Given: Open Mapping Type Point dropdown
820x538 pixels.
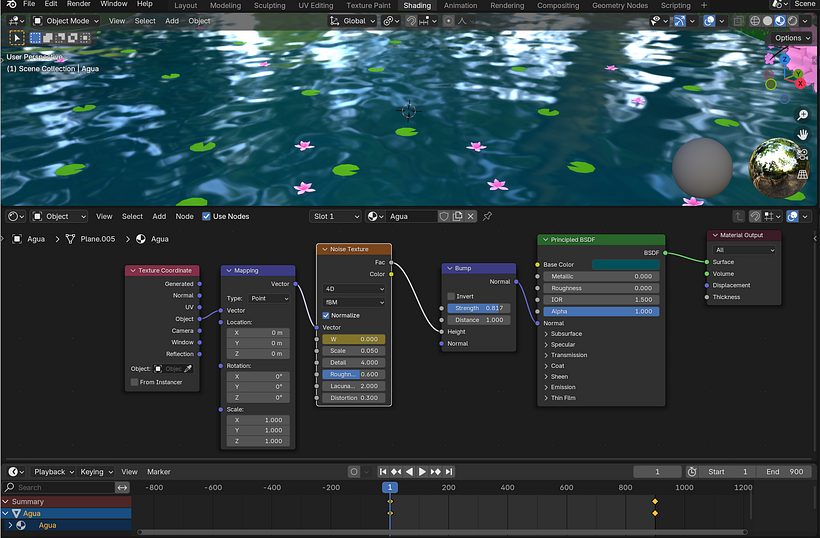Looking at the screenshot, I should click(x=269, y=299).
